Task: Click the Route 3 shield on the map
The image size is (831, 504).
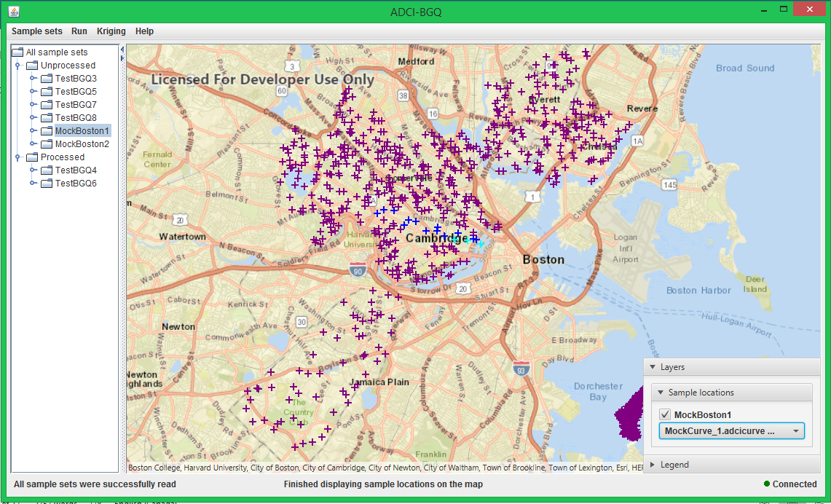Action: tap(292, 67)
